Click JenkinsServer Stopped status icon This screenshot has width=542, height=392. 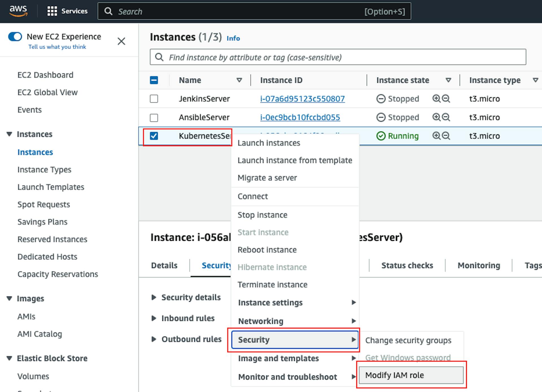[381, 99]
